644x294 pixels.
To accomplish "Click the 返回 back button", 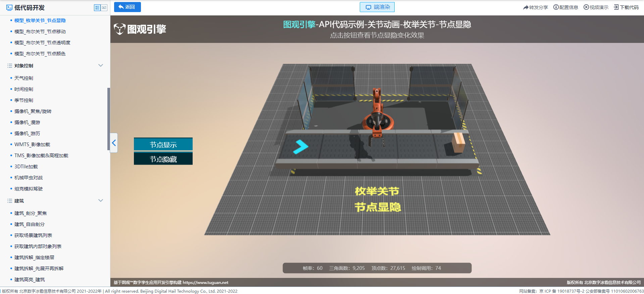I will [127, 7].
